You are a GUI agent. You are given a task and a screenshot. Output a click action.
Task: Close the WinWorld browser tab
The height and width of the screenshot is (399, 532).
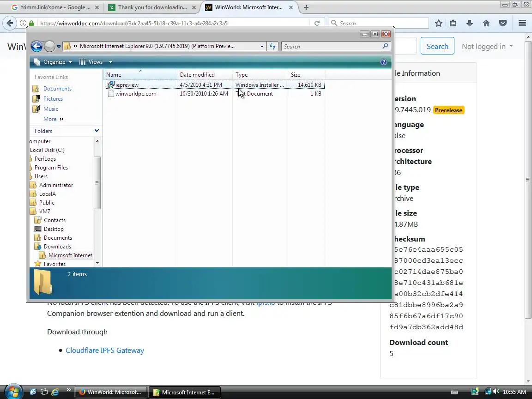tap(291, 7)
